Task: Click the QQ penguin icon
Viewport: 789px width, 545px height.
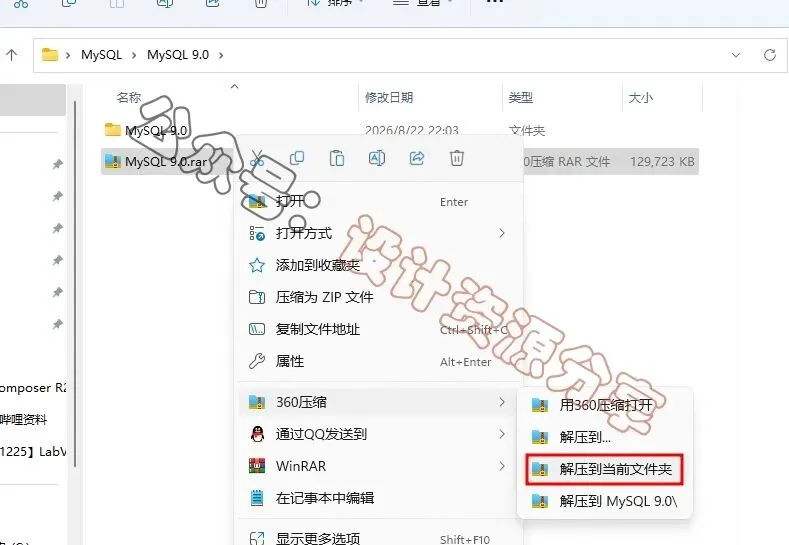Action: (257, 434)
